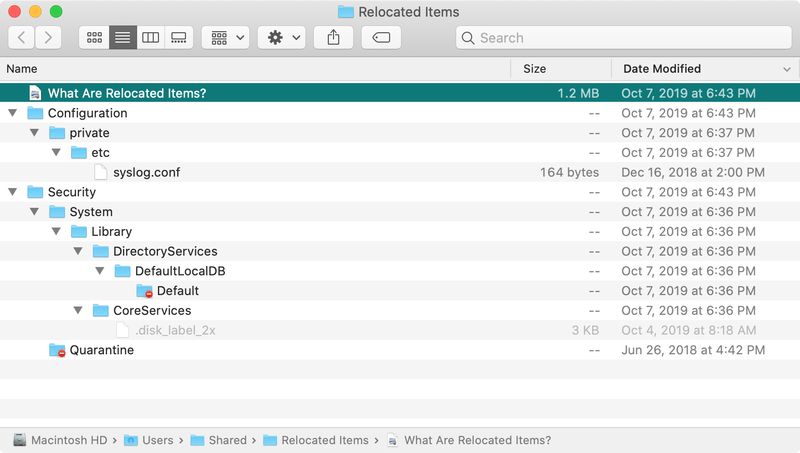
Task: Click 'Users' in the path bar
Action: pyautogui.click(x=158, y=440)
